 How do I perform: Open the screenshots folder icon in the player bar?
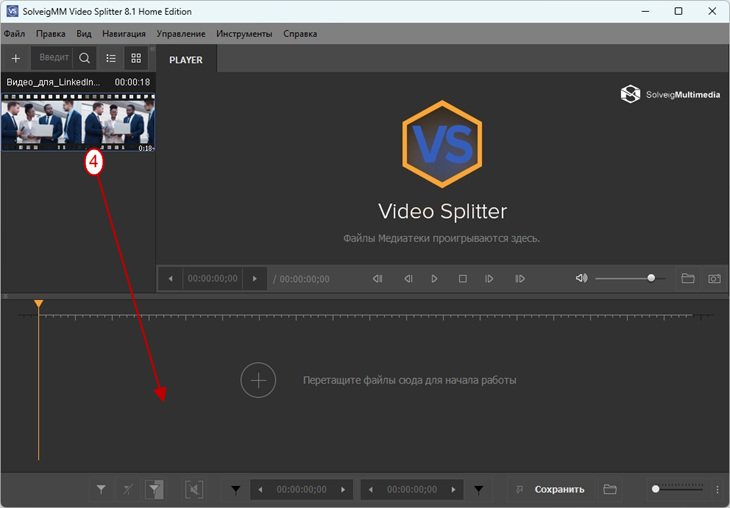688,278
